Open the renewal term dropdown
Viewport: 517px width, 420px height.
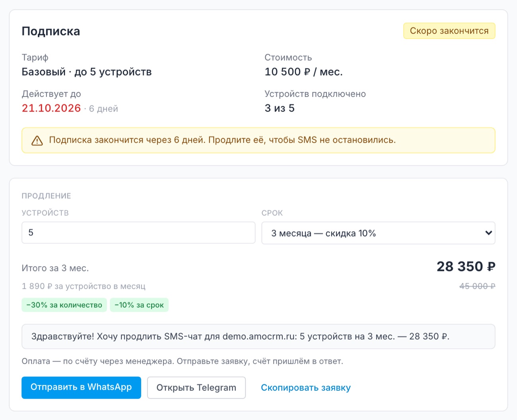pos(378,233)
